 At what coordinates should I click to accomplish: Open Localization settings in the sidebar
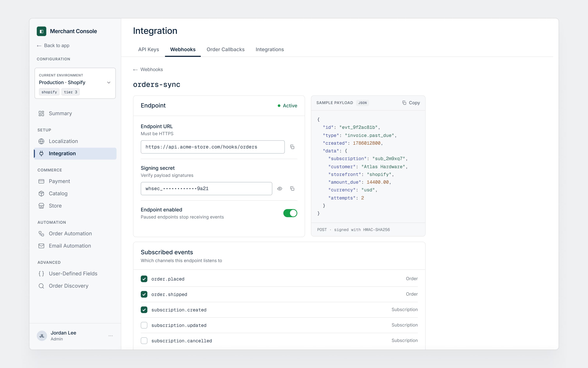tap(75, 141)
